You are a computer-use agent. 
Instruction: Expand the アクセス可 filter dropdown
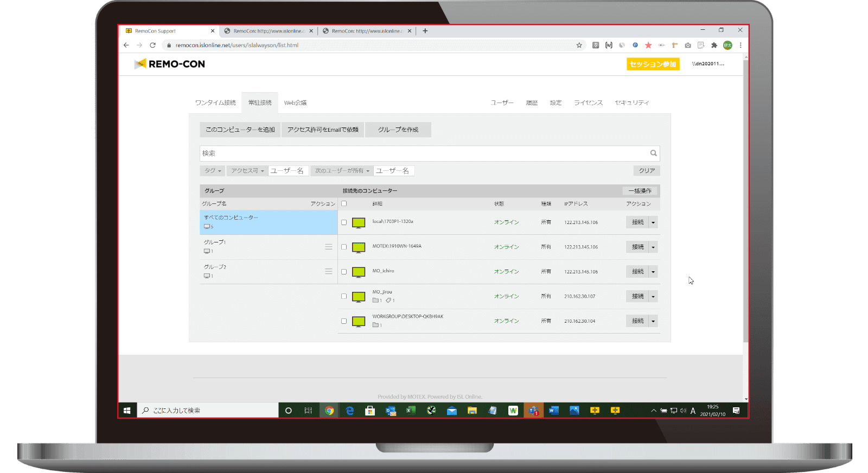(x=247, y=171)
